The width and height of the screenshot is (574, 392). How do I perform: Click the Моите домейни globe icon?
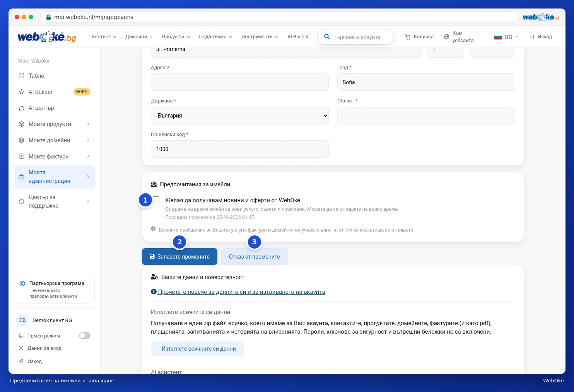(22, 140)
